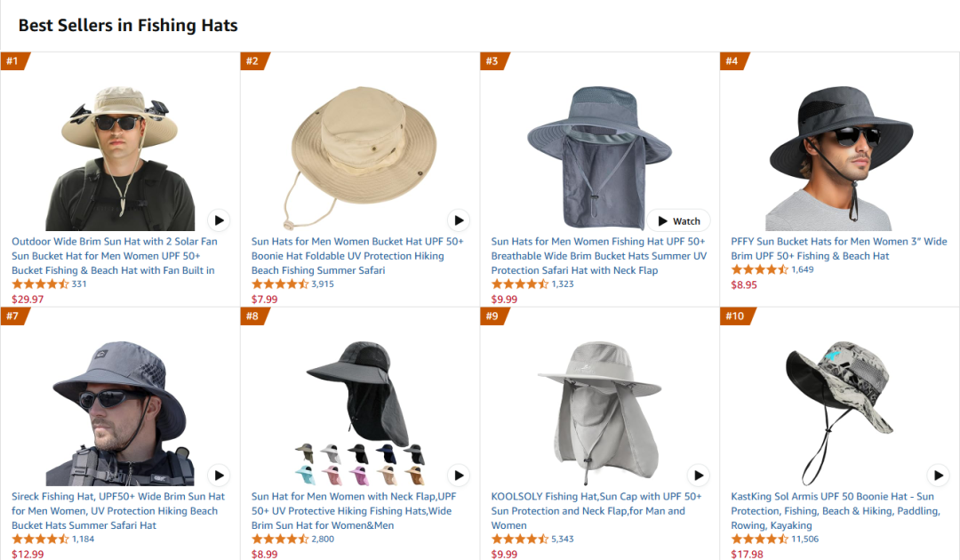960x560 pixels.
Task: Play the video on the PFFY #4 hat
Action: click(x=938, y=220)
